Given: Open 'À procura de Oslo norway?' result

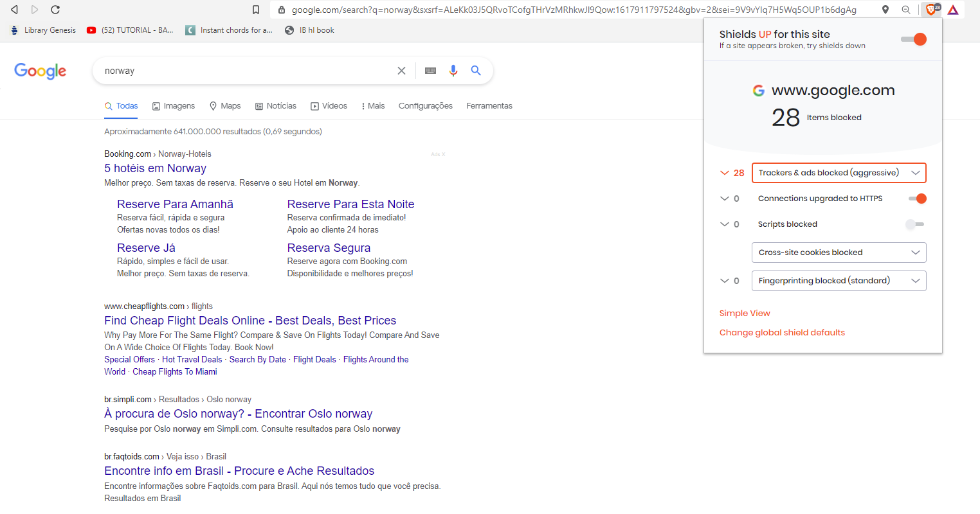Looking at the screenshot, I should click(239, 414).
